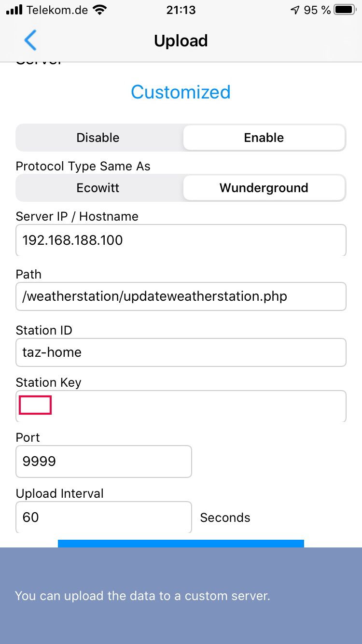362x644 pixels.
Task: Select the Disable segment
Action: tap(98, 138)
